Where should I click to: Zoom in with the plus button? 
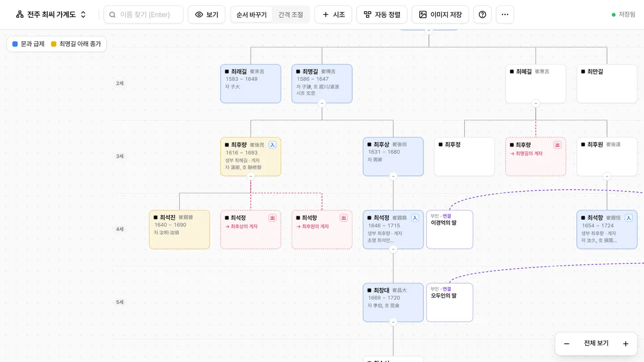tap(626, 344)
